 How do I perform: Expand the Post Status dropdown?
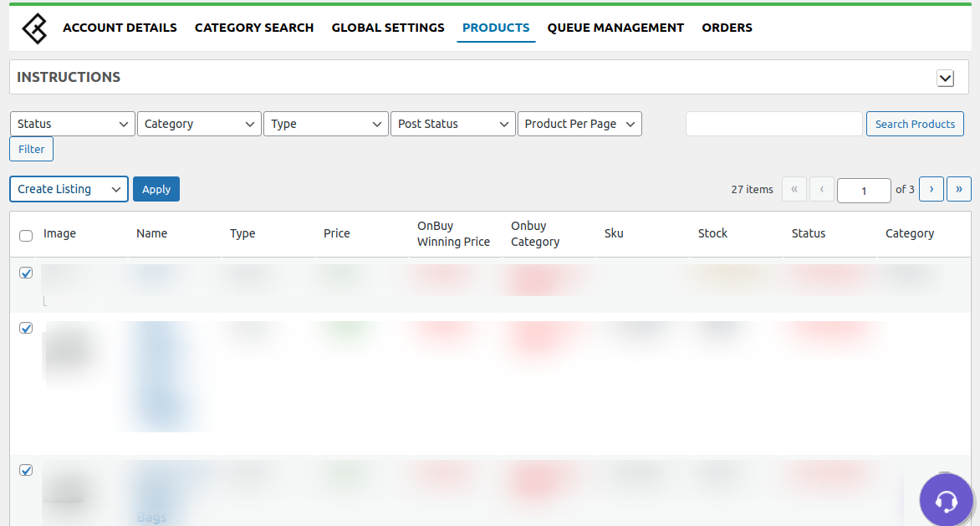pyautogui.click(x=452, y=124)
